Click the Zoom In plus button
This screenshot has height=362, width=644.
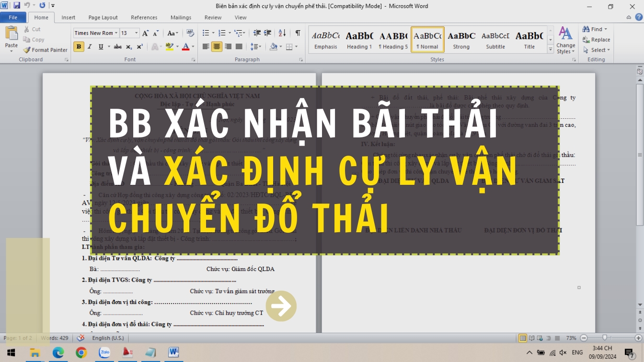click(x=638, y=338)
